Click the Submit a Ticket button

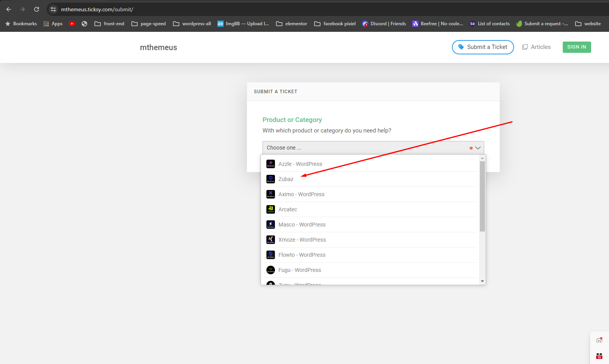483,47
